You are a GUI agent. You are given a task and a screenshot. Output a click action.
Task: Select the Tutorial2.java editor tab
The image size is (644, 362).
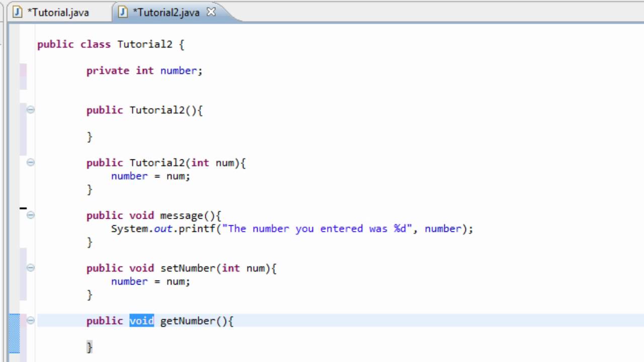tap(166, 13)
